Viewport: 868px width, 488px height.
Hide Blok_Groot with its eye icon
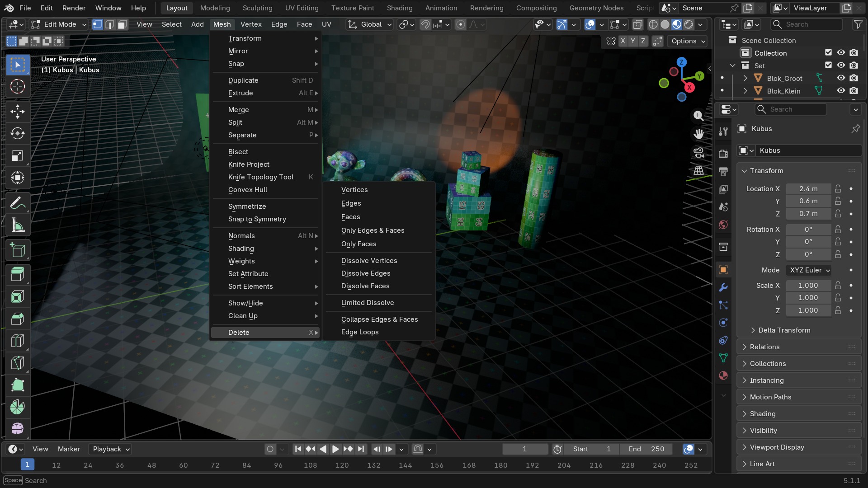pos(841,78)
